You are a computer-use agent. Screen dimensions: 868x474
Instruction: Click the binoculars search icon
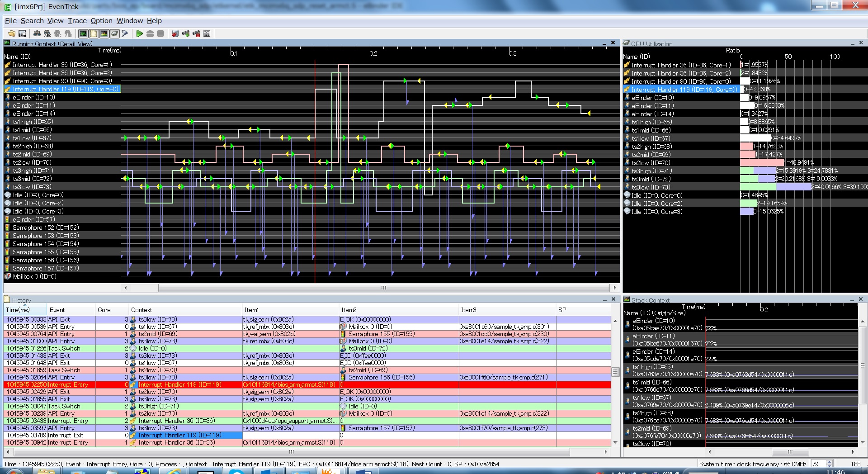[x=37, y=33]
